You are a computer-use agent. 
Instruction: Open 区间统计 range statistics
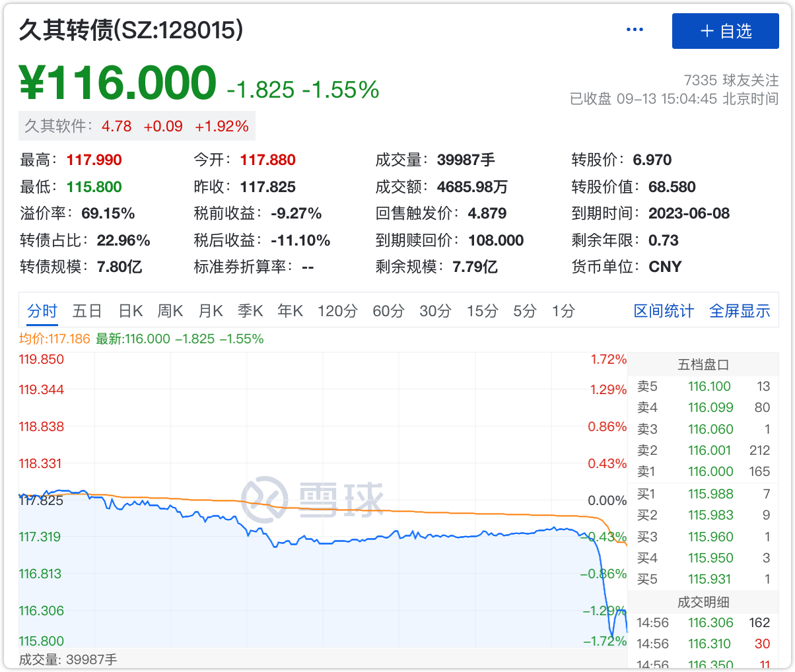664,311
